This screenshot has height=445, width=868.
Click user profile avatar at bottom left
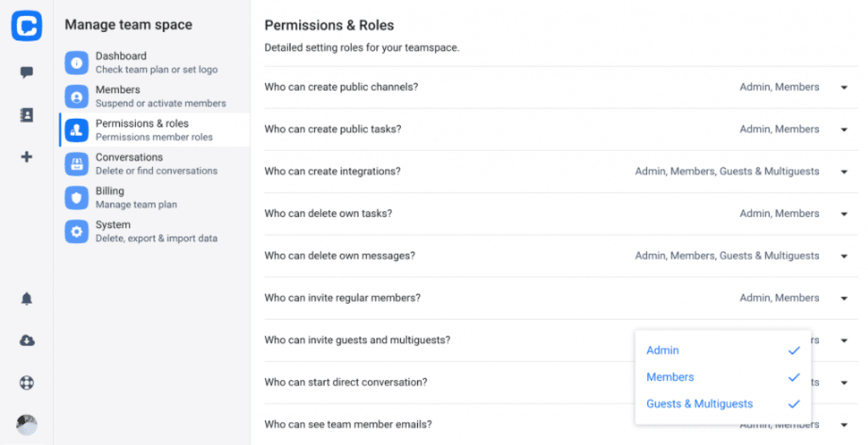(x=27, y=425)
